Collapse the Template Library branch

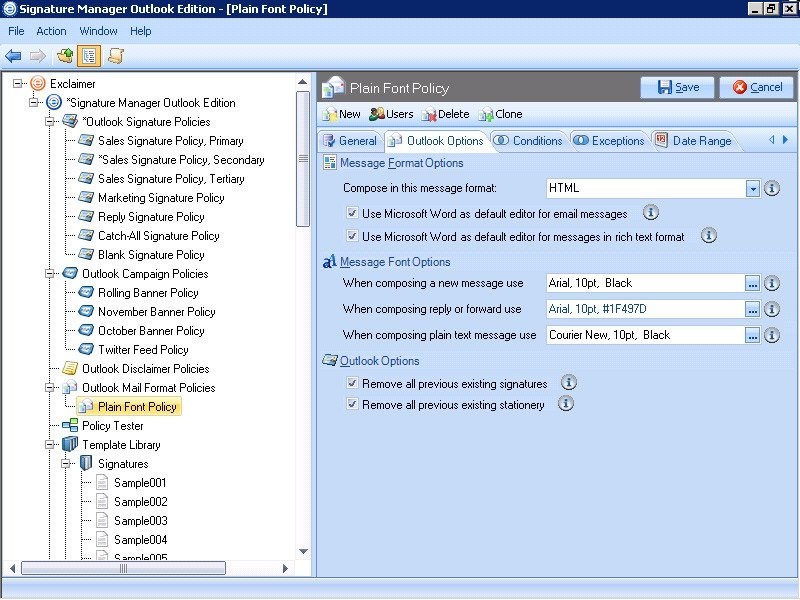pyautogui.click(x=49, y=444)
